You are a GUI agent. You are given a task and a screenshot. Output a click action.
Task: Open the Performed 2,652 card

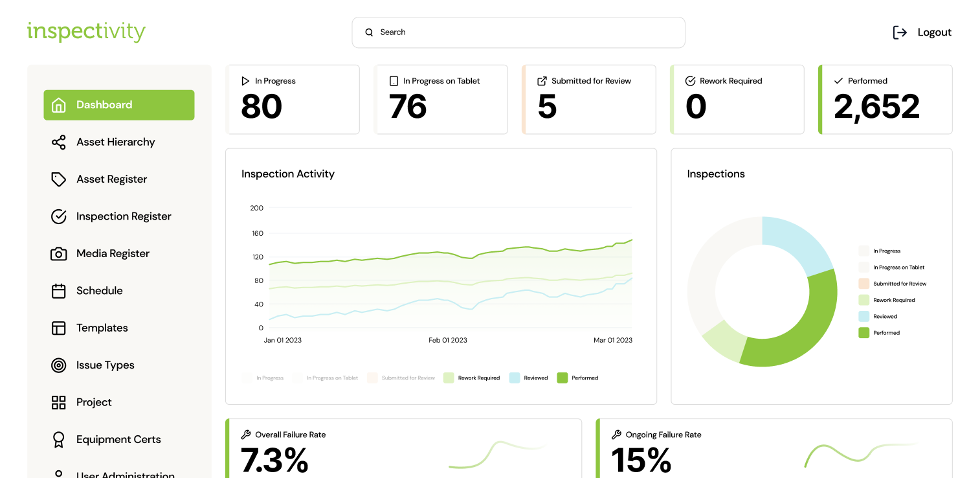pyautogui.click(x=885, y=100)
